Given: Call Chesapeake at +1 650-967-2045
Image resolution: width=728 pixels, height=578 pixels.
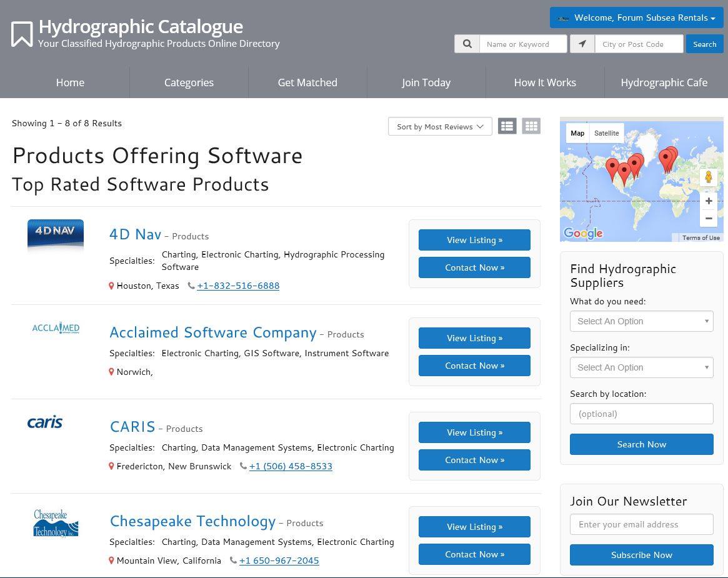Looking at the screenshot, I should [279, 561].
